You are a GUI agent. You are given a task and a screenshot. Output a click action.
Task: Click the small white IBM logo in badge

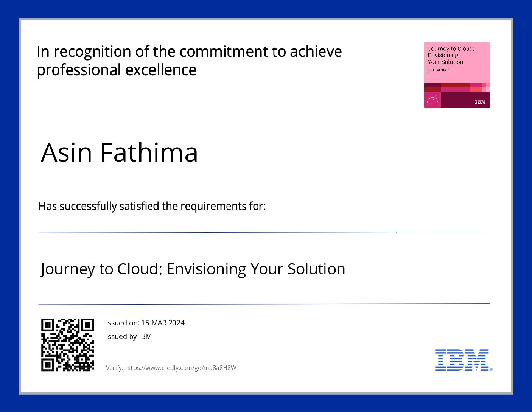pos(480,102)
